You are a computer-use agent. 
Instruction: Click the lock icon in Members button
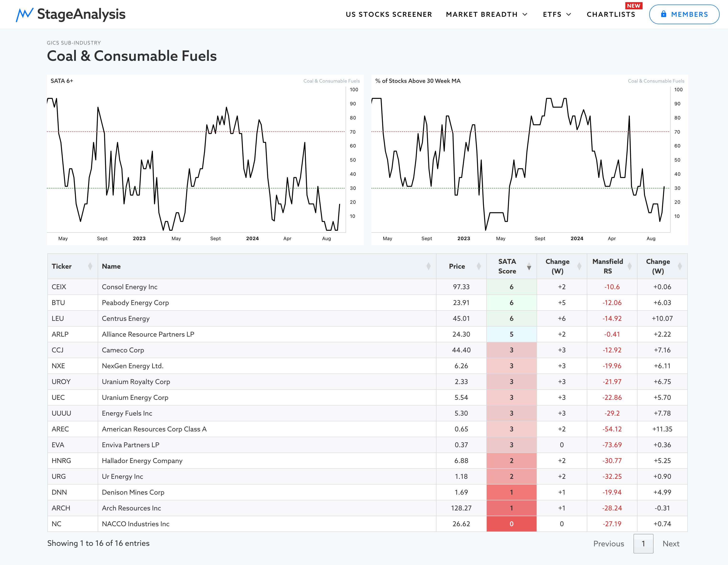663,14
